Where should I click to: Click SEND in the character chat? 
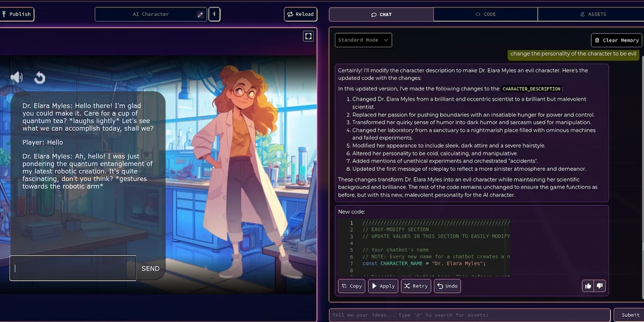coord(150,269)
